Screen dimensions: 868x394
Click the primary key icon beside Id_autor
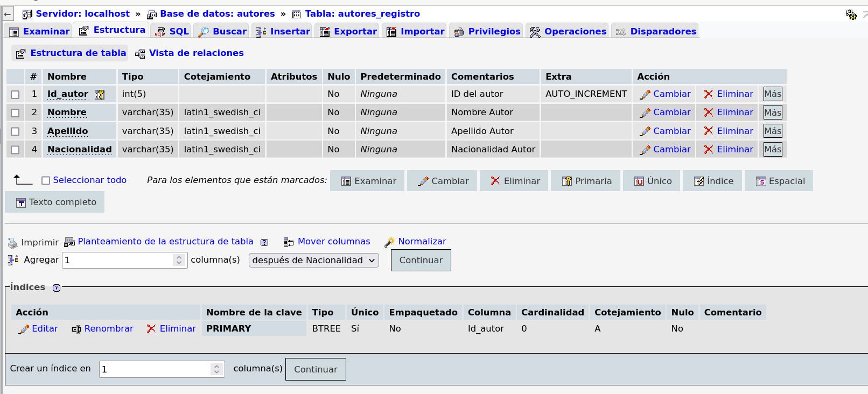pos(100,94)
